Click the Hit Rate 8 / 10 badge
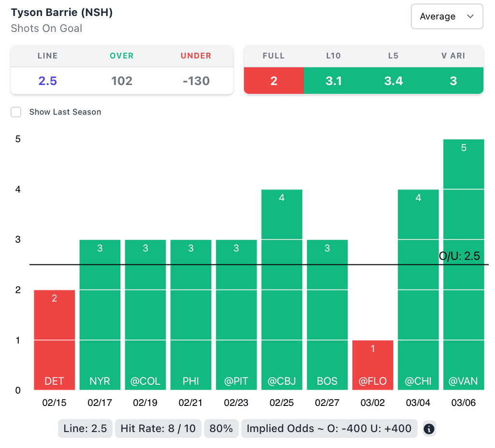The image size is (495, 448). (x=158, y=428)
